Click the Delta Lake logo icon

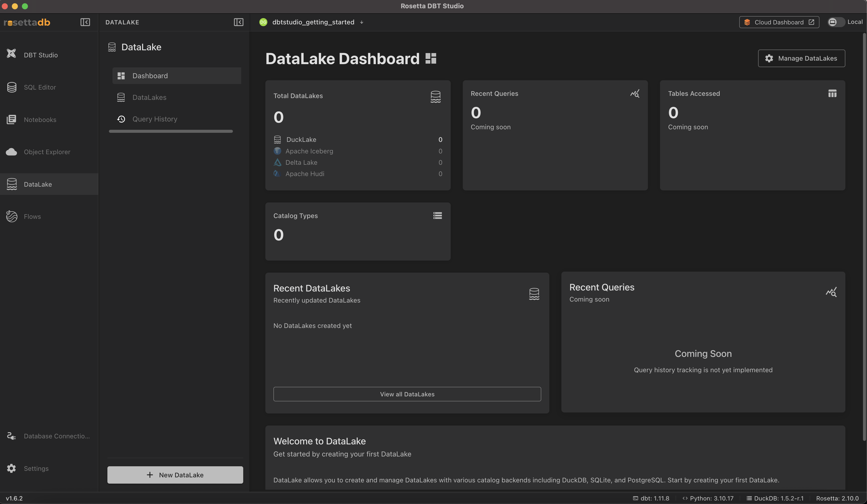(277, 162)
